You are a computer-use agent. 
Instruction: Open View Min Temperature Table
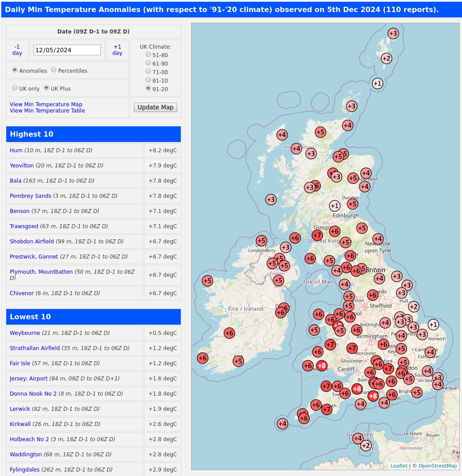(47, 111)
